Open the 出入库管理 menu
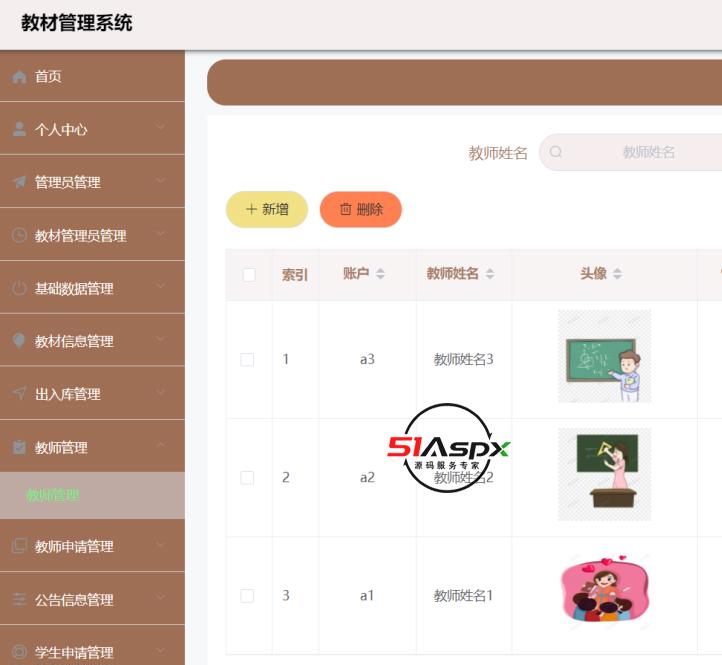The image size is (722, 665). [x=92, y=393]
